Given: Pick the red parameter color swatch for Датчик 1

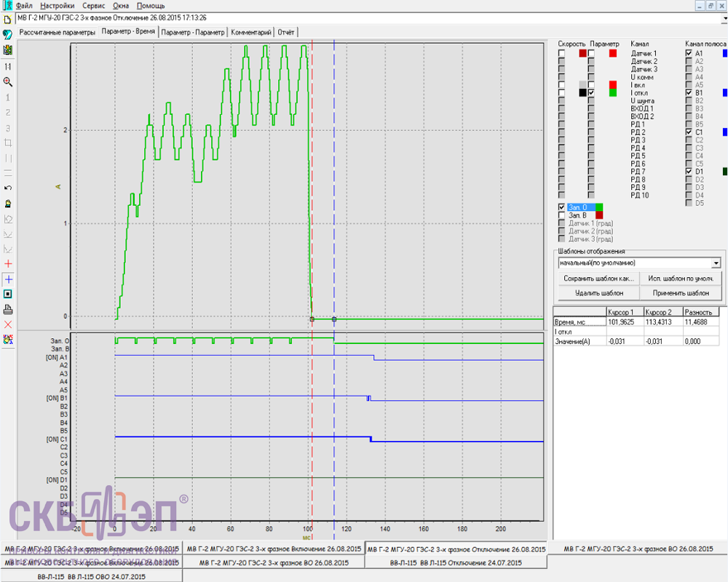Looking at the screenshot, I should pyautogui.click(x=613, y=53).
